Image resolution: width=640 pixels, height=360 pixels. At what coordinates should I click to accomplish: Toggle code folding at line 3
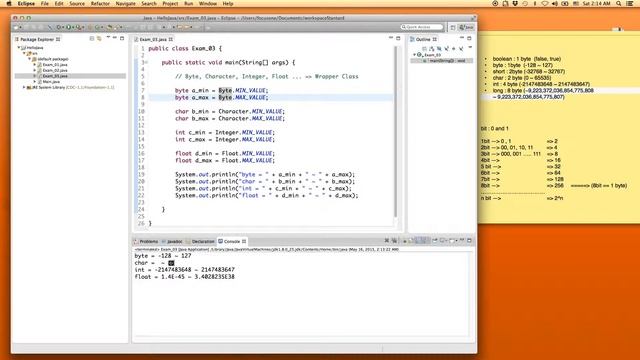pos(146,62)
